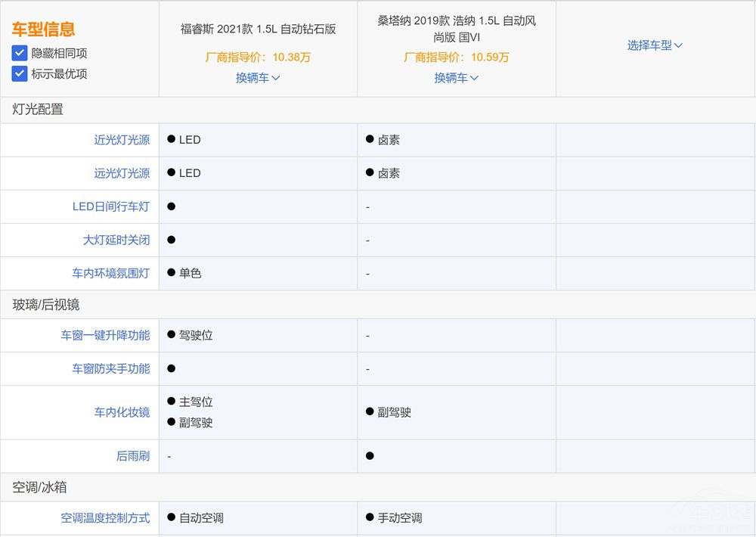Click the 福睿斯 2021款 model title
The image size is (756, 537).
pyautogui.click(x=258, y=29)
